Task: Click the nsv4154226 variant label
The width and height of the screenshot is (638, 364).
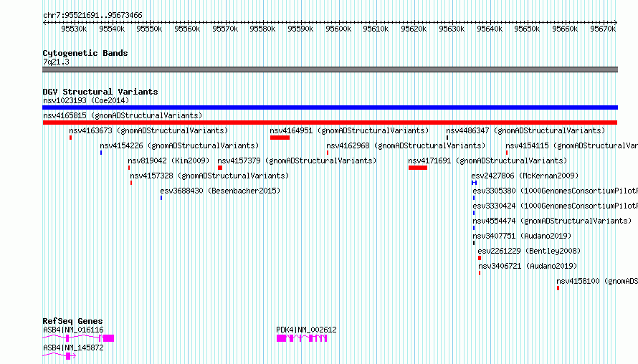Action: [x=179, y=145]
